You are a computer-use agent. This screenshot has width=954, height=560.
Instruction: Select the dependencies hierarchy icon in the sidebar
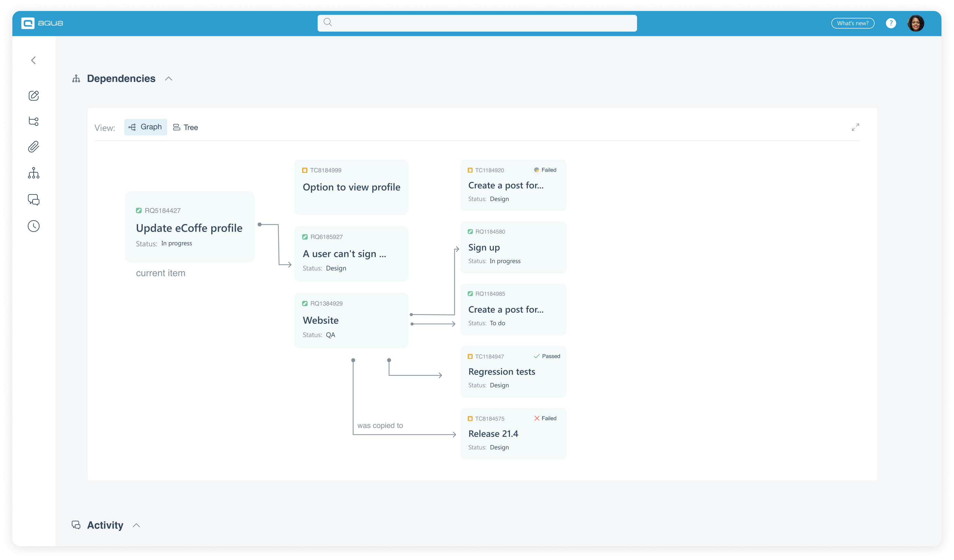[33, 173]
